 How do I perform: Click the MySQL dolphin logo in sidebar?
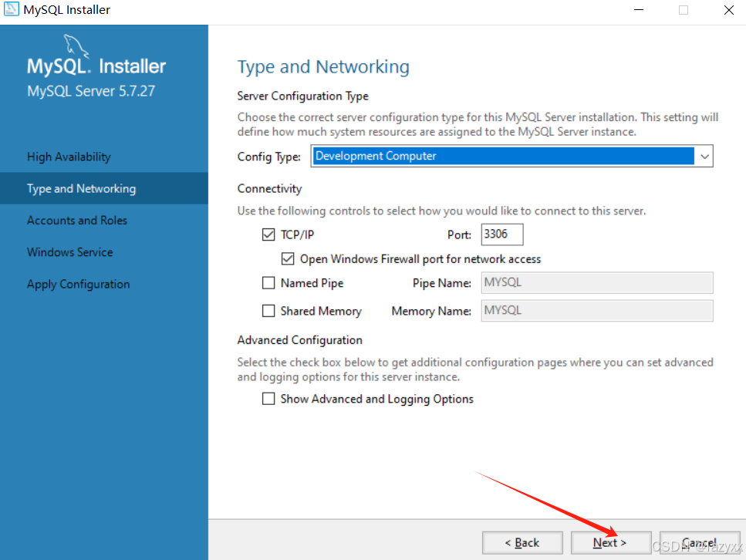coord(76,46)
